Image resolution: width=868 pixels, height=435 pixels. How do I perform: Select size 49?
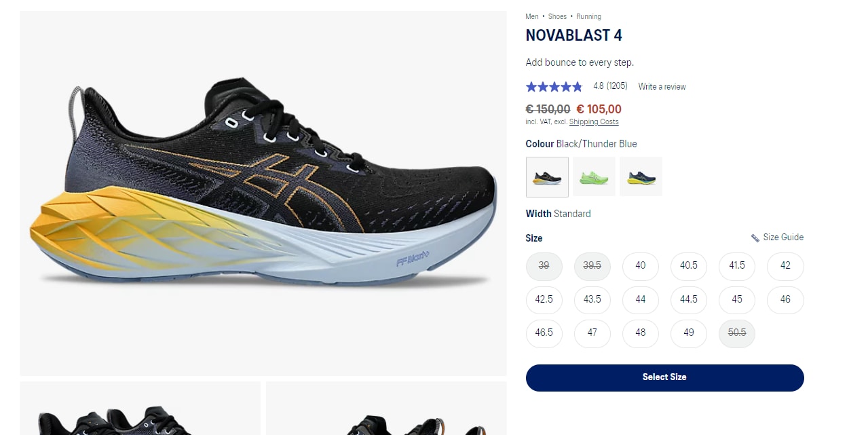tap(689, 333)
